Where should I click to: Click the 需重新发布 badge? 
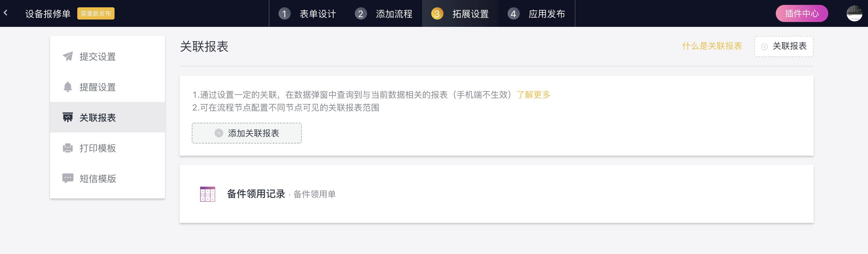click(x=96, y=13)
